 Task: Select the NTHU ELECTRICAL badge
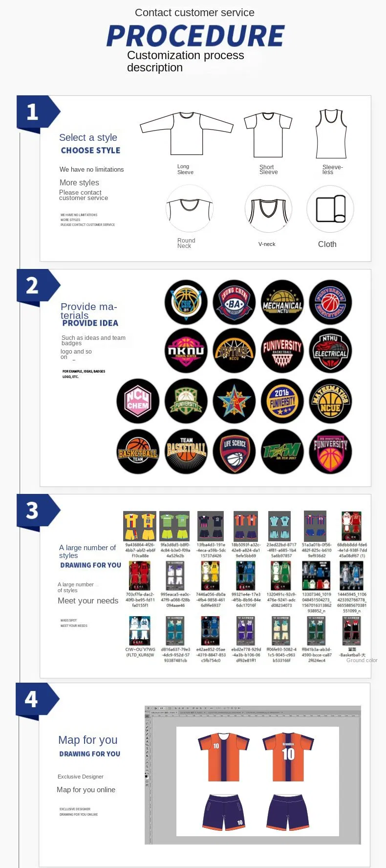click(330, 351)
